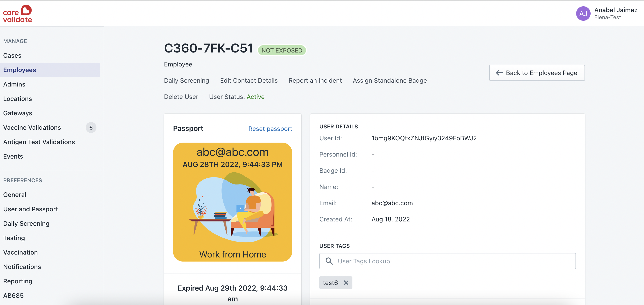Image resolution: width=644 pixels, height=305 pixels.
Task: Click Reset passport link
Action: (270, 129)
